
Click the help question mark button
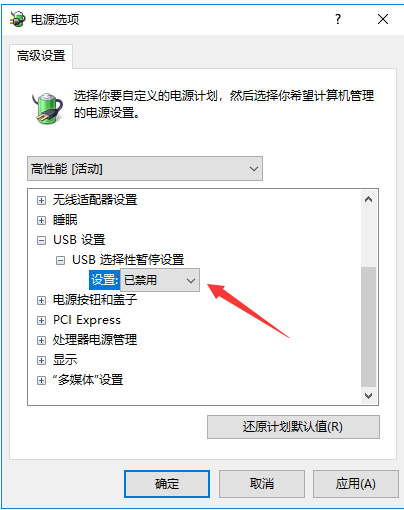pyautogui.click(x=338, y=19)
